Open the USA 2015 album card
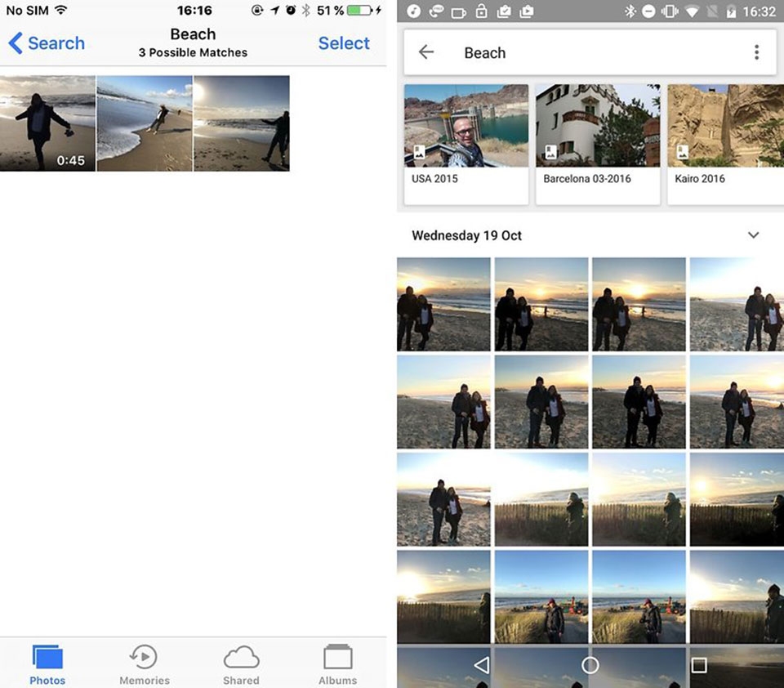 coord(466,144)
